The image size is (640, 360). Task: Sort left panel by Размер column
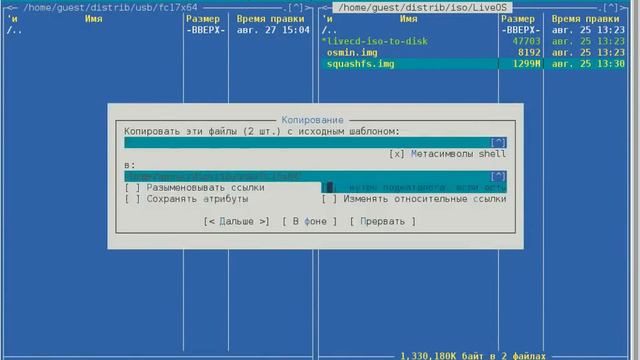pos(203,19)
